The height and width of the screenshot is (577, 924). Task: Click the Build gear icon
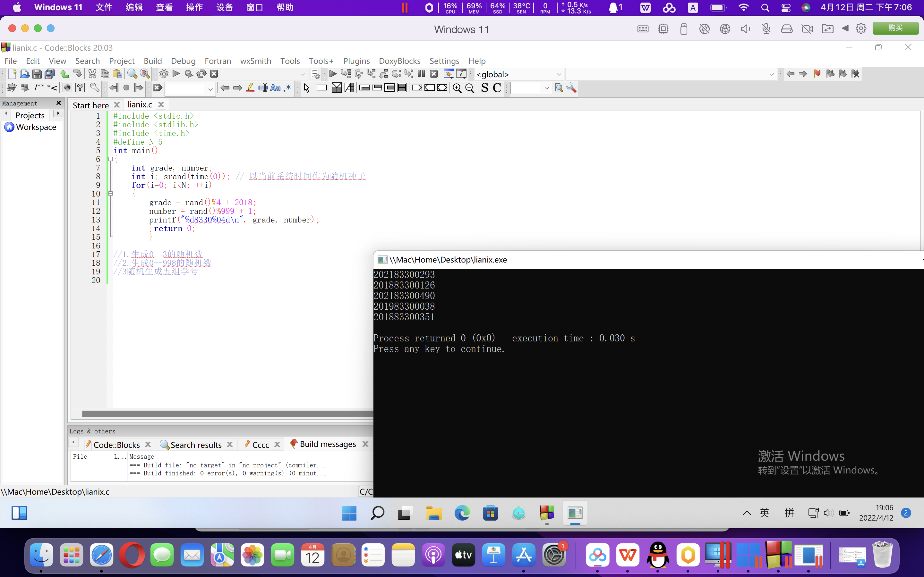coord(164,74)
